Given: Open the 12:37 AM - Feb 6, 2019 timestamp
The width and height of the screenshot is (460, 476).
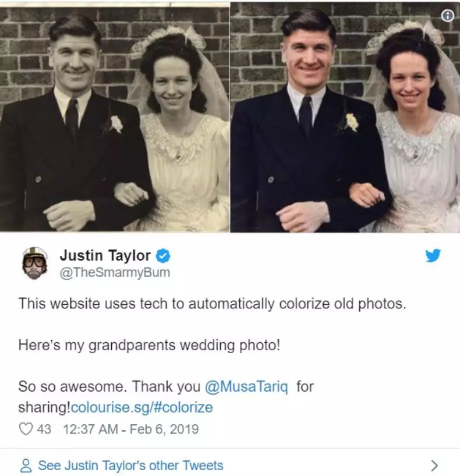Looking at the screenshot, I should [x=131, y=429].
